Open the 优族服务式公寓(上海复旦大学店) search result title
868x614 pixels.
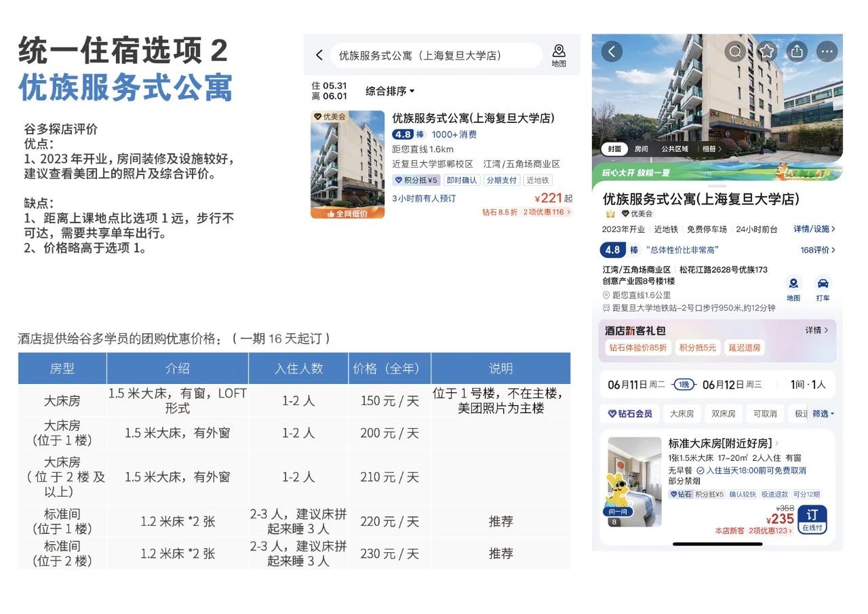tap(473, 118)
